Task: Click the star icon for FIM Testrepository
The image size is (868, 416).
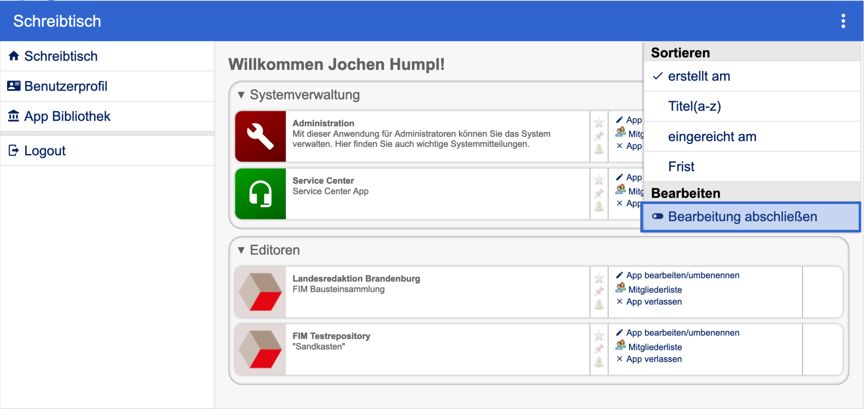Action: tap(599, 335)
